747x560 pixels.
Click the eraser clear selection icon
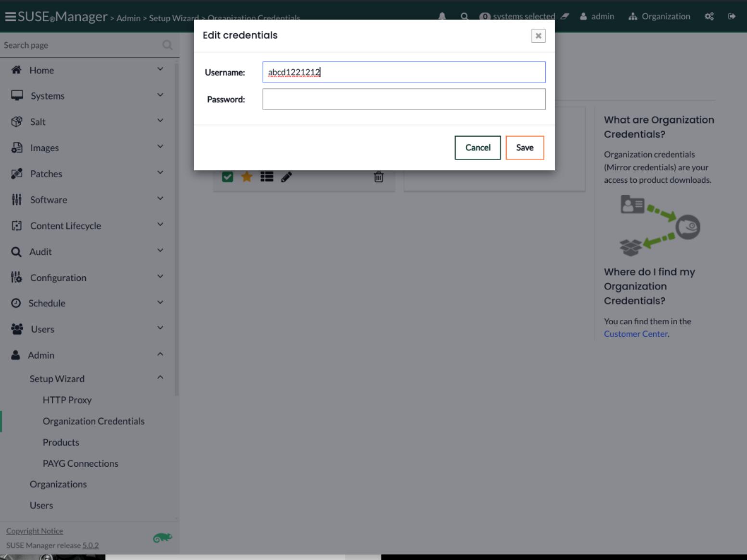(x=565, y=16)
